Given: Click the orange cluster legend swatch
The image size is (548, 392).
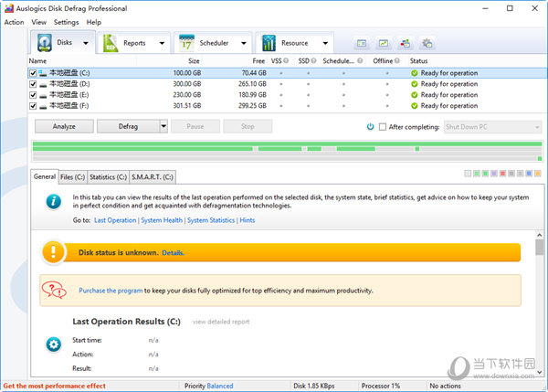Looking at the screenshot, I should (x=538, y=174).
